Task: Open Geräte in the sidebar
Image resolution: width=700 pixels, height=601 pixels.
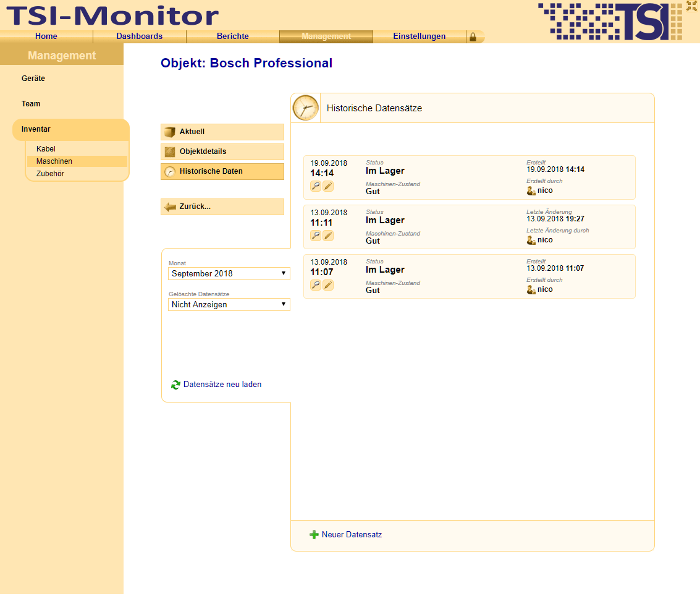Action: tap(33, 79)
